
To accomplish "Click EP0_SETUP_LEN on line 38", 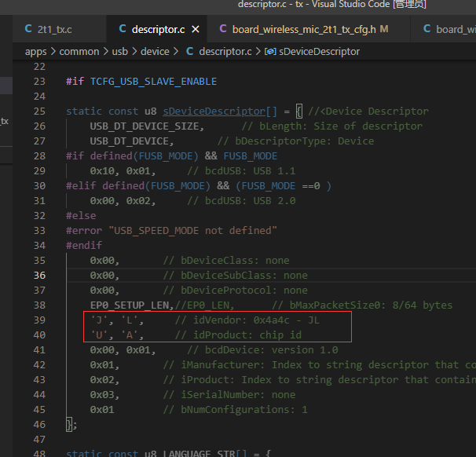I will coord(130,305).
